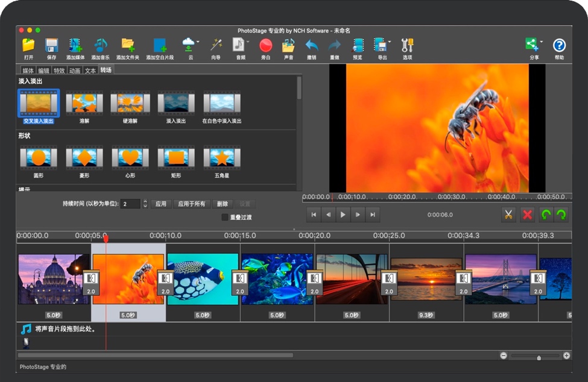Image resolution: width=588 pixels, height=382 pixels.
Task: Click the 音频 (Audio) toolbar icon
Action: (238, 45)
